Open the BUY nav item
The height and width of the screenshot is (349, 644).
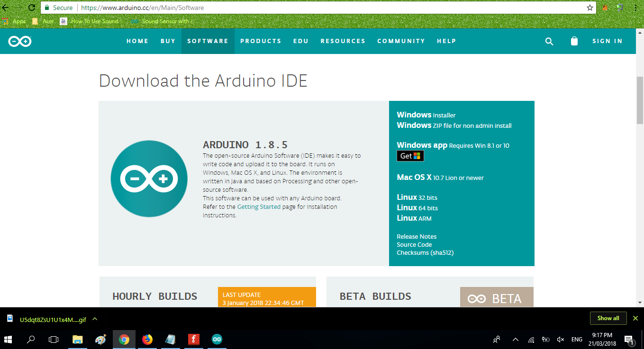[x=168, y=41]
